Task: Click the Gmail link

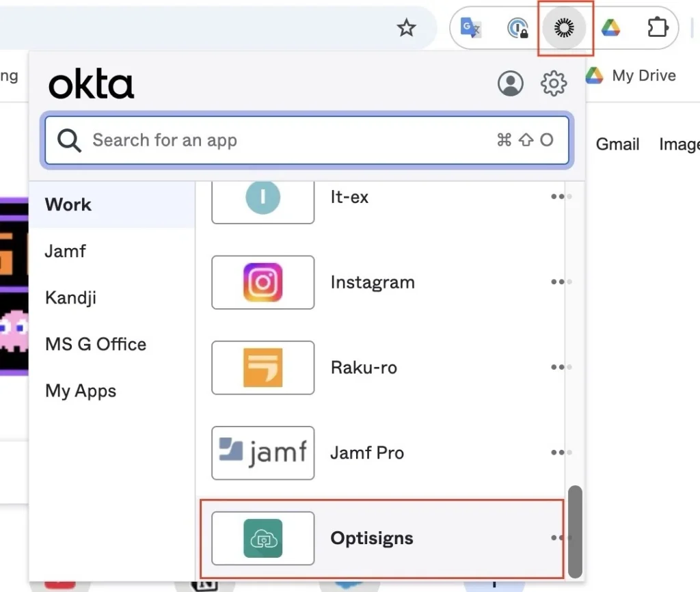Action: tap(617, 144)
